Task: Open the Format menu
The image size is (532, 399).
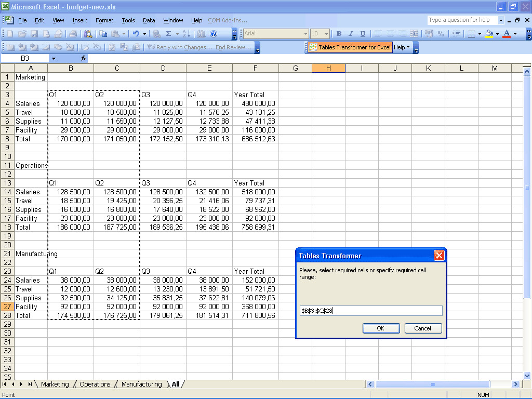Action: point(104,20)
